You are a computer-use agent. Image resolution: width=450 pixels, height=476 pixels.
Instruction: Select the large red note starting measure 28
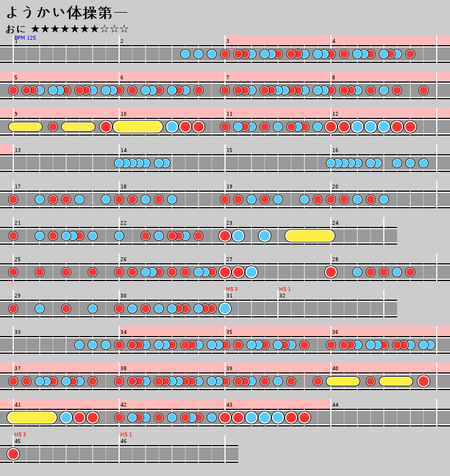point(331,272)
